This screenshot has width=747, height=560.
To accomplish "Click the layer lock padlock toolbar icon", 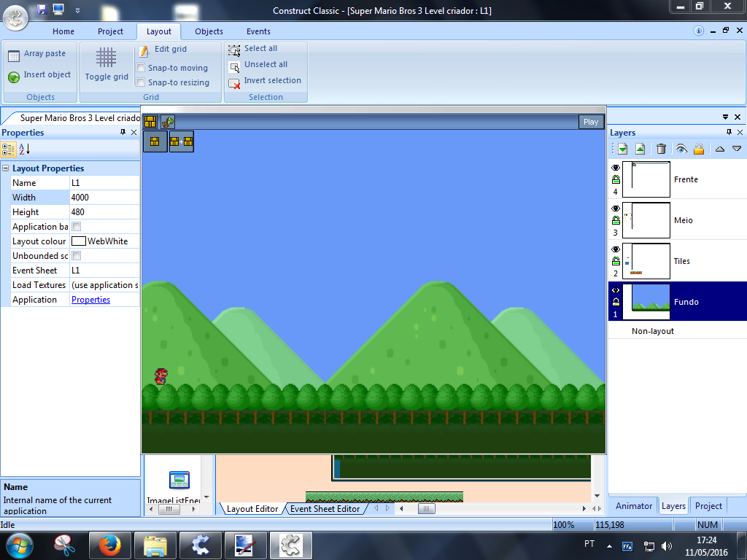I will coord(699,149).
